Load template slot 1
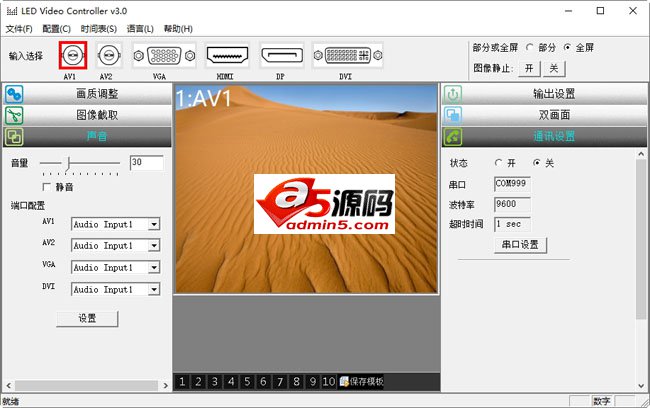 pyautogui.click(x=182, y=381)
